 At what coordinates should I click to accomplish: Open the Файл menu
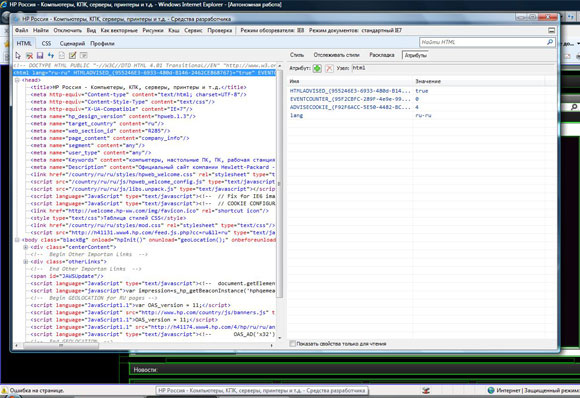[x=21, y=30]
